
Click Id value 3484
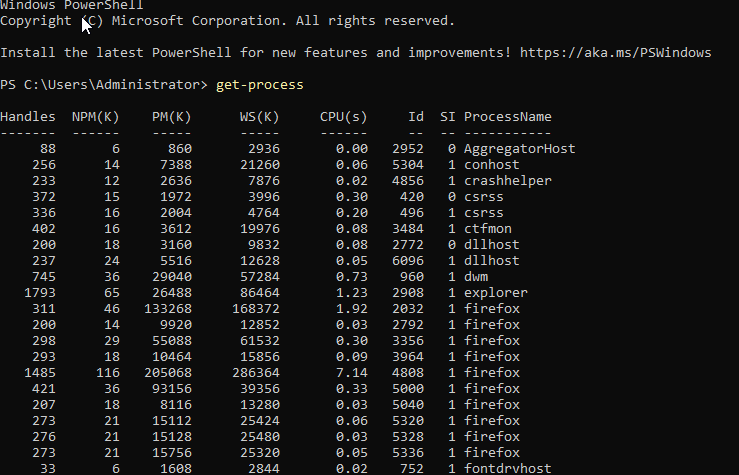[x=408, y=229]
